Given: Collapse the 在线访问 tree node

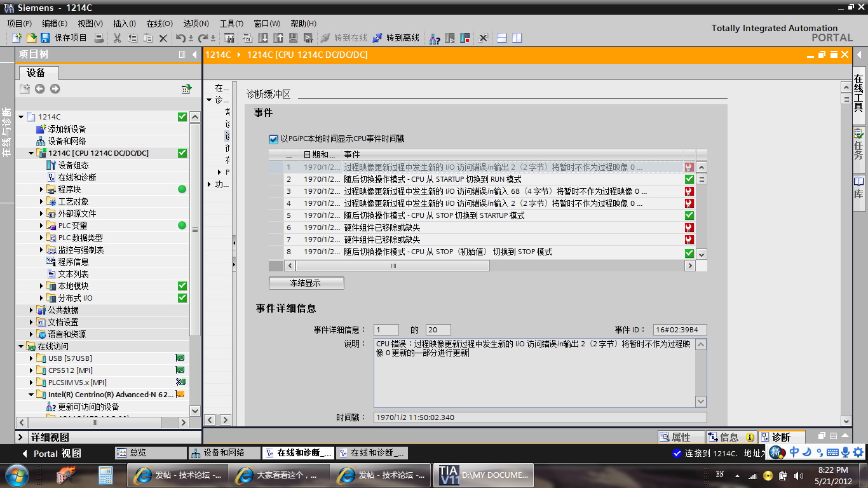Looking at the screenshot, I should pos(21,346).
